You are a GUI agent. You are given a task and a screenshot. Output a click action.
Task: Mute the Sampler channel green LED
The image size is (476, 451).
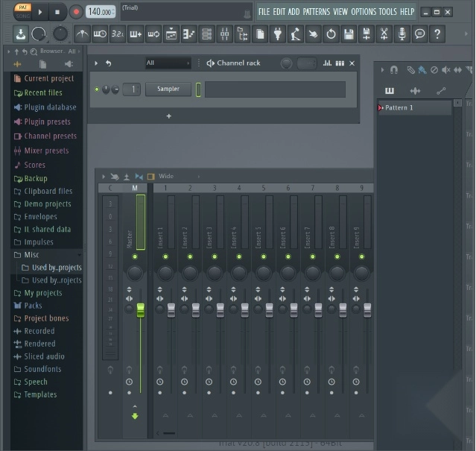(x=97, y=89)
